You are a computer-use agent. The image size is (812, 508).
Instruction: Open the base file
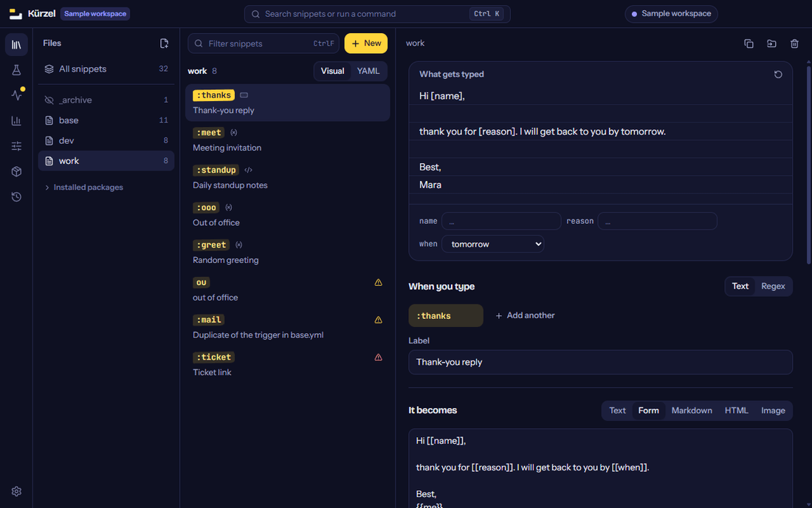tap(106, 120)
